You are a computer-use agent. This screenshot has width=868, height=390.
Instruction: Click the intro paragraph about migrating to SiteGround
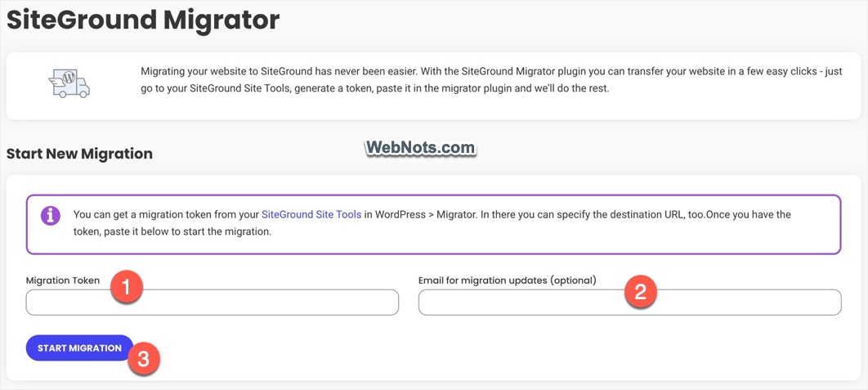[409, 80]
